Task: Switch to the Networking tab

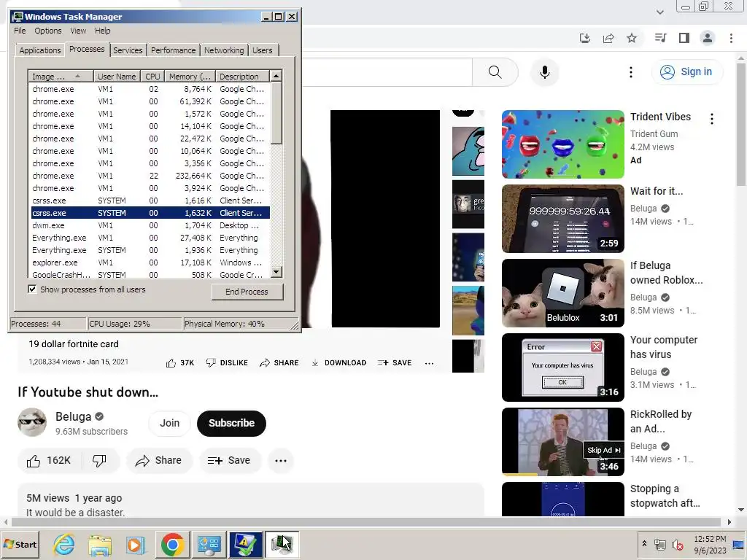Action: (224, 50)
